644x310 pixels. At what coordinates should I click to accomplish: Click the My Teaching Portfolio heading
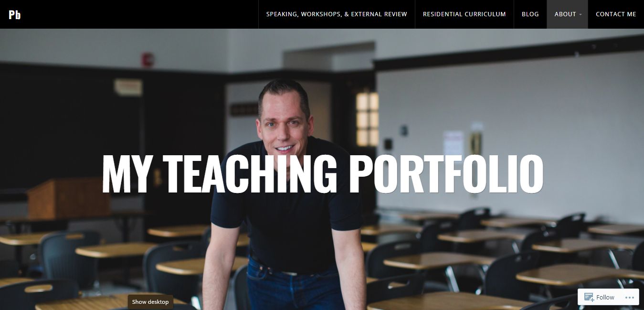(323, 173)
